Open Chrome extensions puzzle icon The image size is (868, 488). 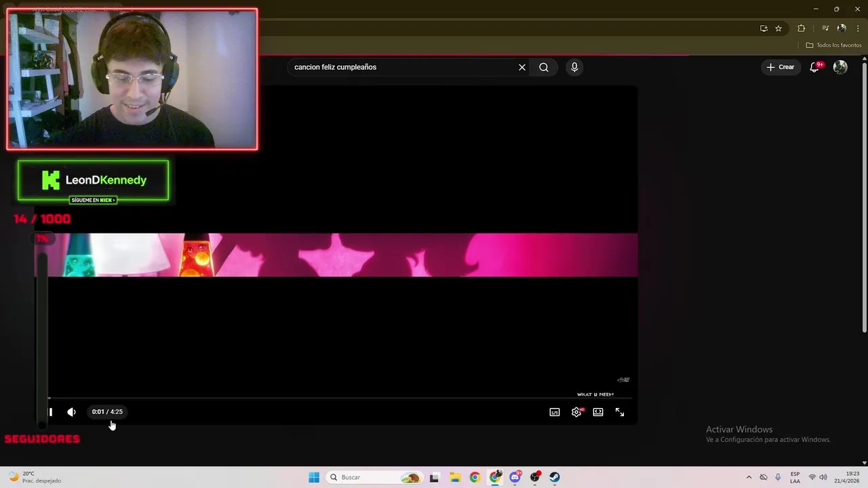(x=801, y=28)
